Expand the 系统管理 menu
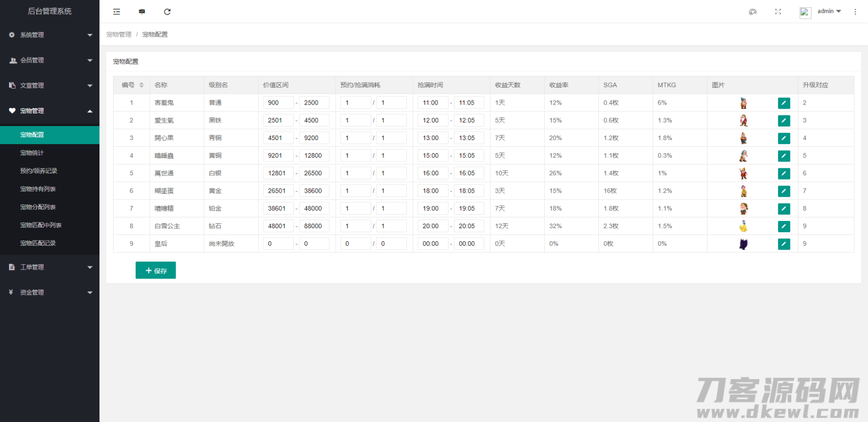 pos(50,35)
